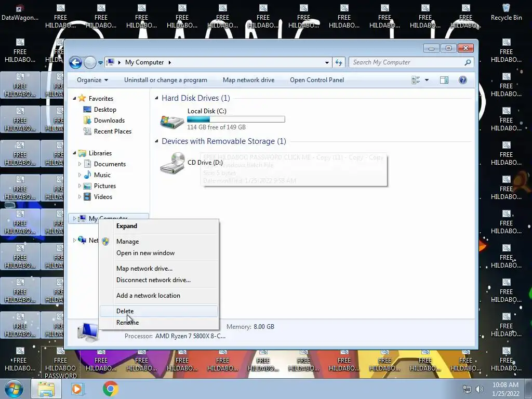This screenshot has width=532, height=399.
Task: Click the DataWagon desktop shortcut
Action: (x=20, y=12)
